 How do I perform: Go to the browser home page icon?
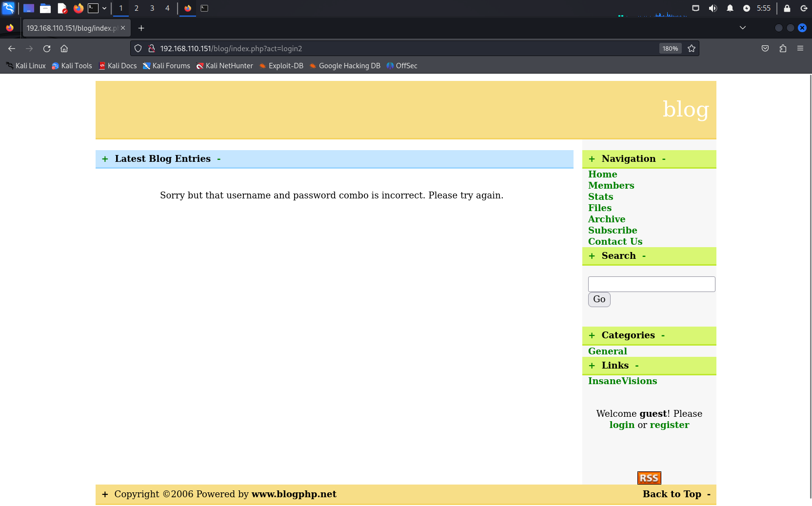(64, 49)
